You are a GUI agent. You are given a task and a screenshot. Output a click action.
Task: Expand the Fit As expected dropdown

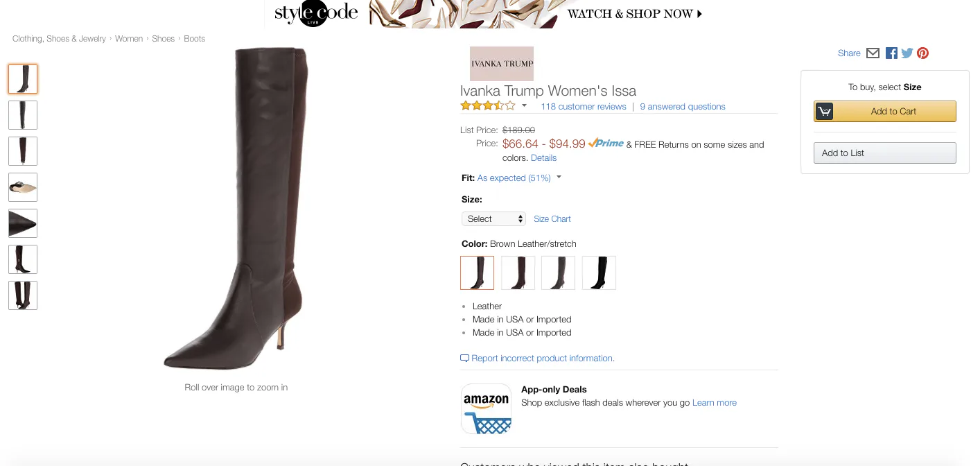[559, 178]
